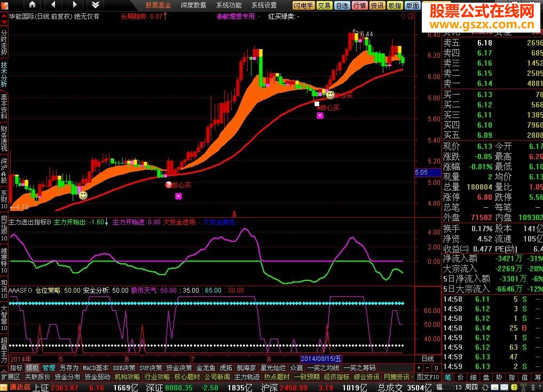Open the 指标 indicator tab
Image resolution: width=543 pixels, height=392 pixels.
(16, 368)
